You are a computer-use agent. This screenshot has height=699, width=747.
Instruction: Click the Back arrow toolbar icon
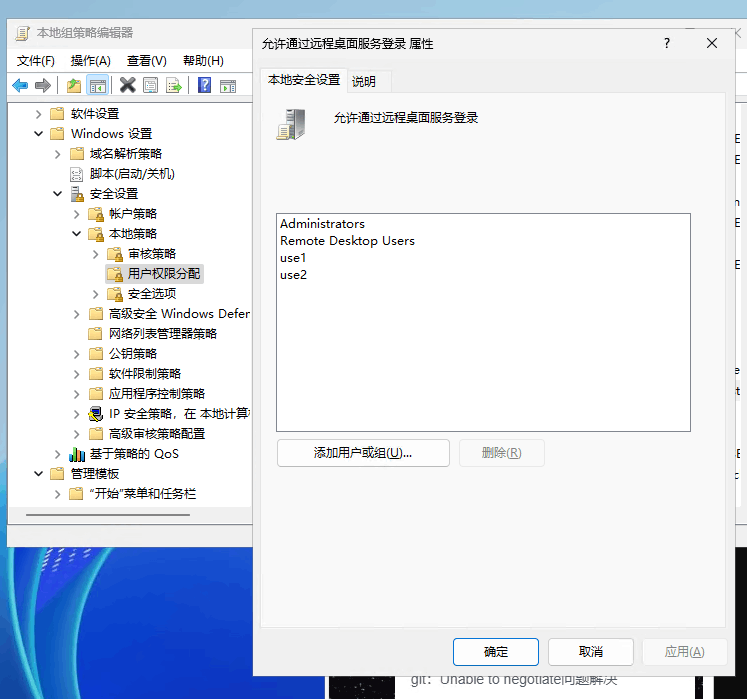coord(20,86)
